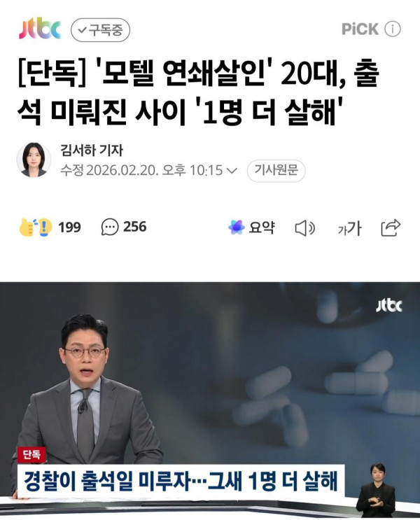Share the article via share icon

(391, 227)
